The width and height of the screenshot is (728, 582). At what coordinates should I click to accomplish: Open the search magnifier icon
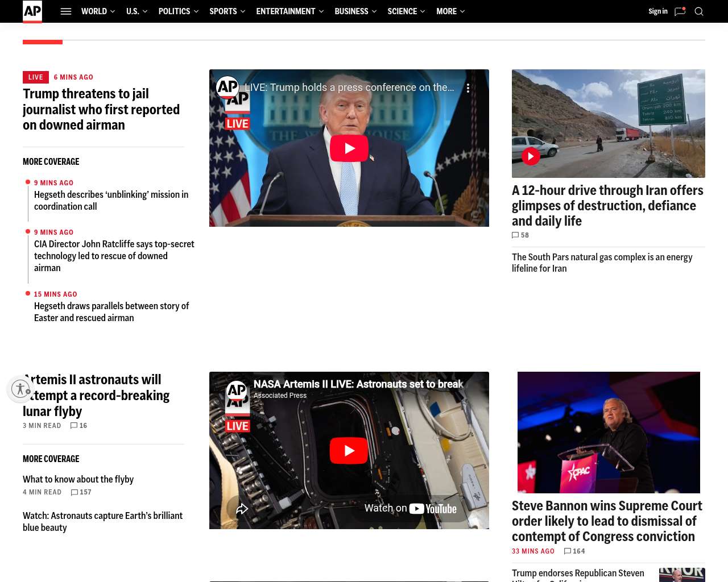pos(699,11)
